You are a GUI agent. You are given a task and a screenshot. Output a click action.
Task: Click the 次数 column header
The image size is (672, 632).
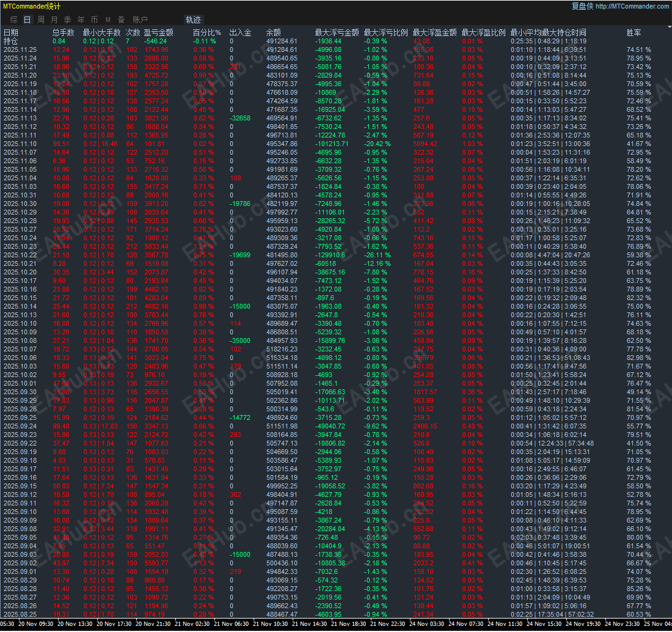click(x=133, y=32)
